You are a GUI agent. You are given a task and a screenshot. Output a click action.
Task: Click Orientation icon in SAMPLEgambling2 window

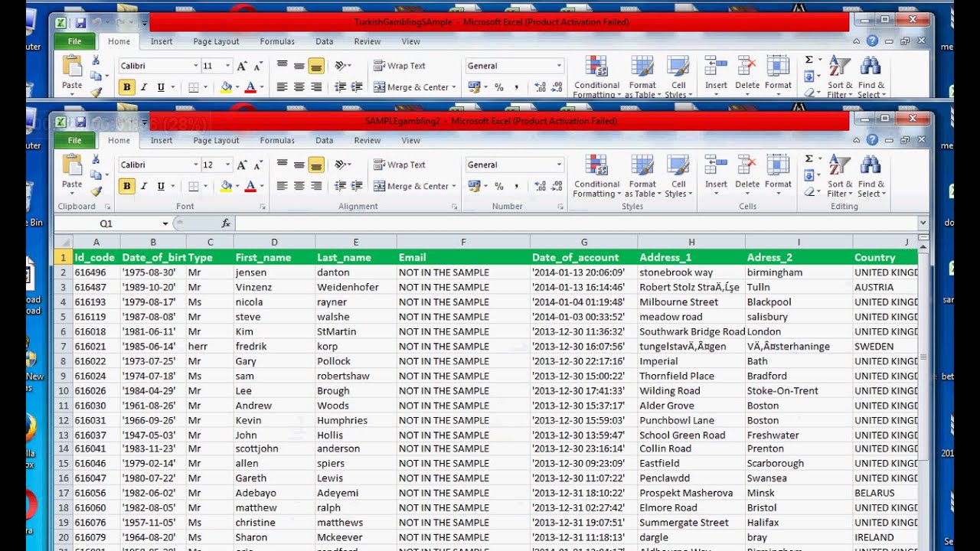tap(340, 165)
